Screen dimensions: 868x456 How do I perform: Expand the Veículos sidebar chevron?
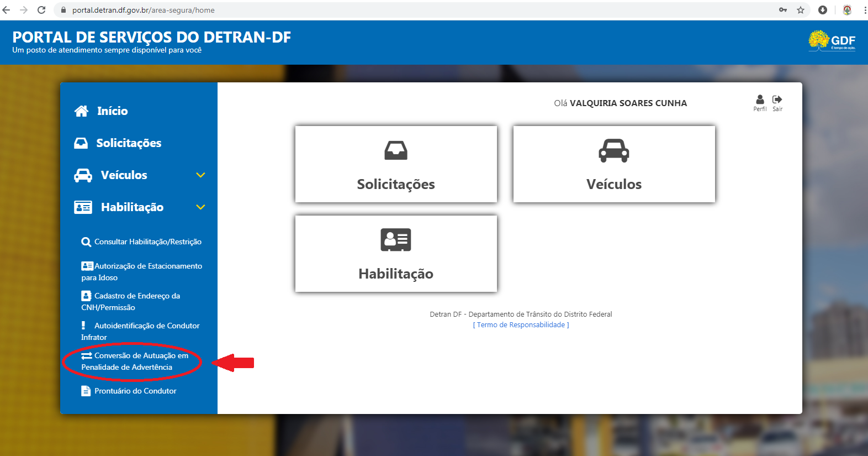tap(200, 175)
